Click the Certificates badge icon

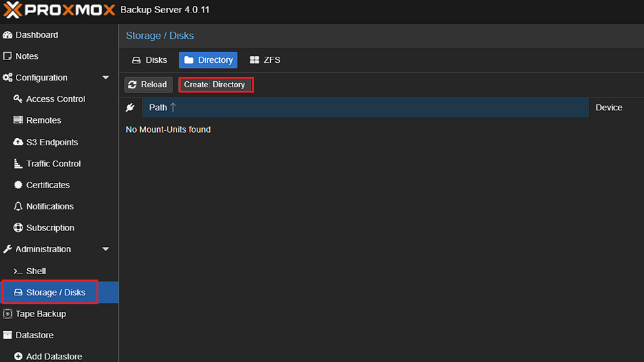click(18, 185)
